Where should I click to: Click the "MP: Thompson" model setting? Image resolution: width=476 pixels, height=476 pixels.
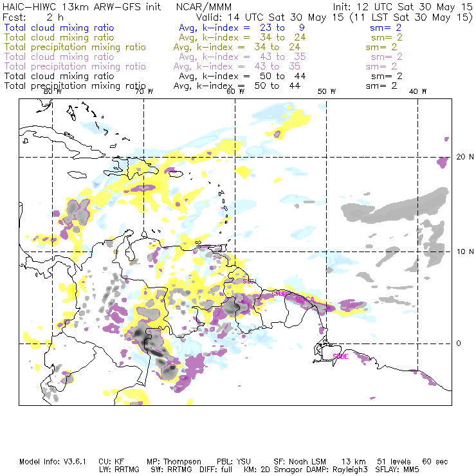point(174,462)
